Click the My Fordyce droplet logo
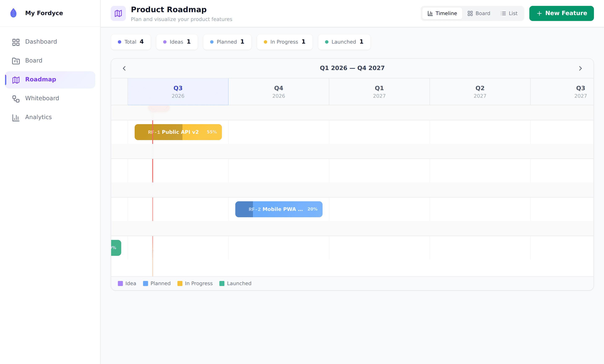The height and width of the screenshot is (364, 604). click(13, 13)
